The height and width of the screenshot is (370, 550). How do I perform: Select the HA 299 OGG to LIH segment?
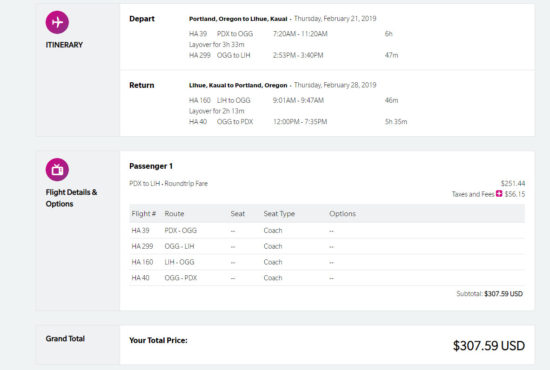(293, 55)
